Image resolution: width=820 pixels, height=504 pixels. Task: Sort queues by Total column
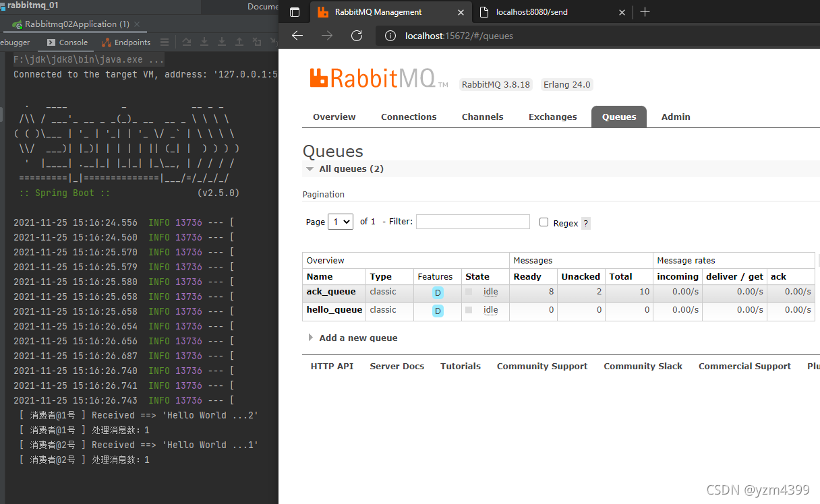[620, 276]
